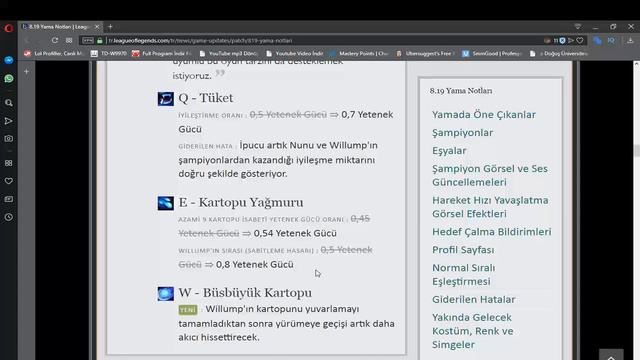Click the E - Kartopu Yağmuru ability icon
This screenshot has height=360, width=640.
click(x=166, y=203)
